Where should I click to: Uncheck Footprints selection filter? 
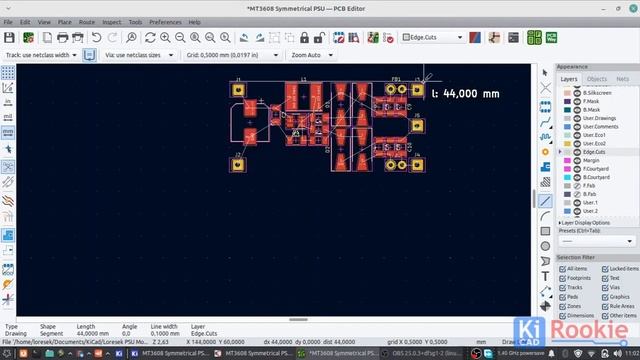562,278
